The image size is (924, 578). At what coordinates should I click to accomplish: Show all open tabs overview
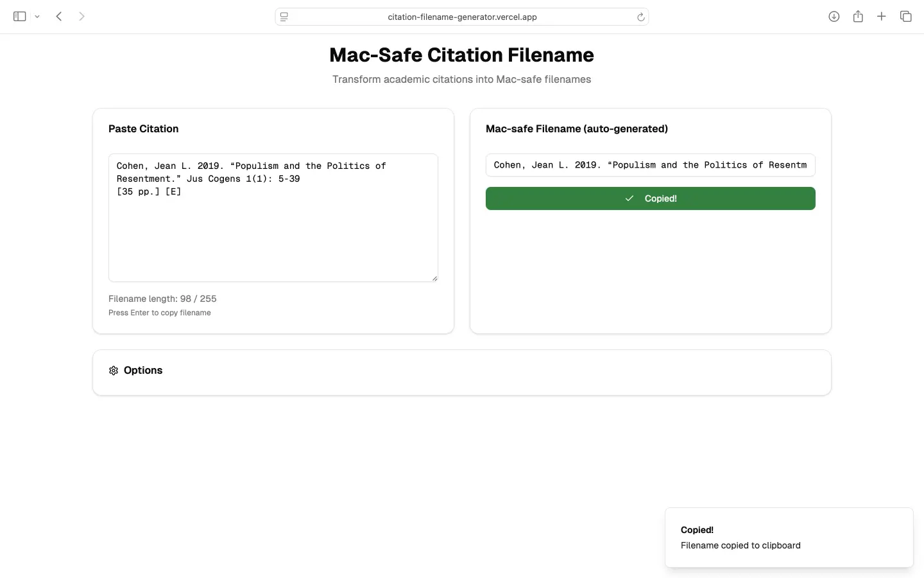(905, 16)
